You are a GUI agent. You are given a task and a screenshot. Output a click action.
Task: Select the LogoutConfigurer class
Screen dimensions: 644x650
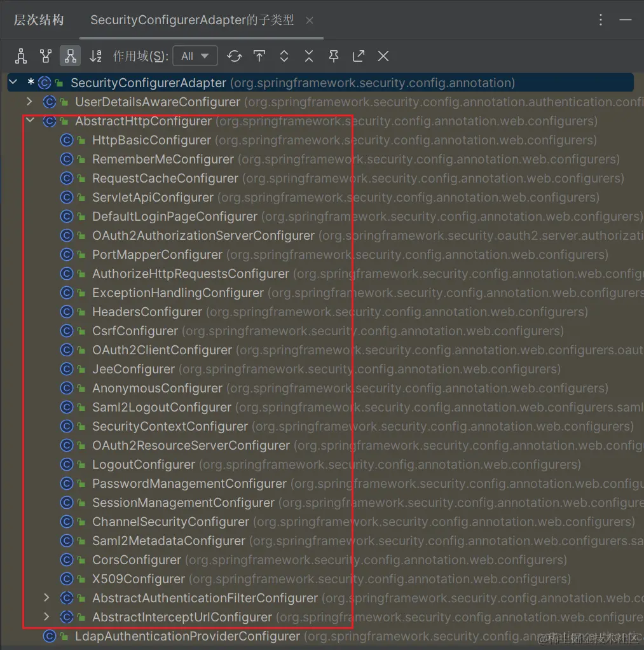144,464
